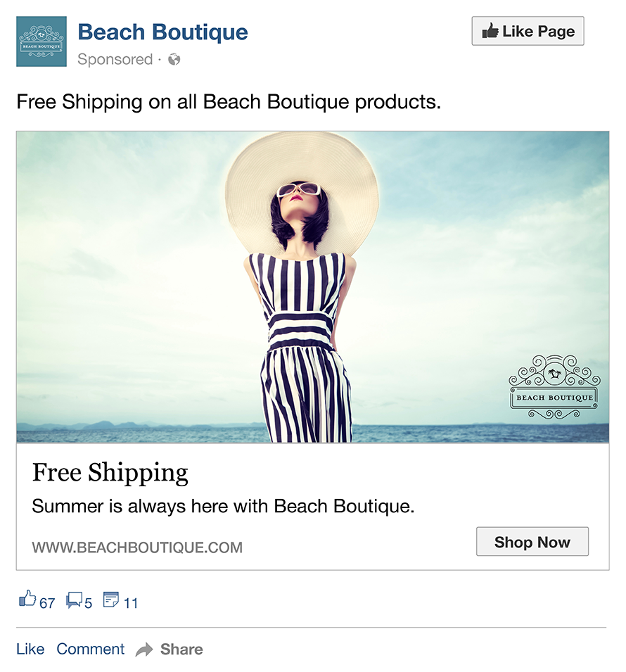Click the Like action link

tap(30, 649)
